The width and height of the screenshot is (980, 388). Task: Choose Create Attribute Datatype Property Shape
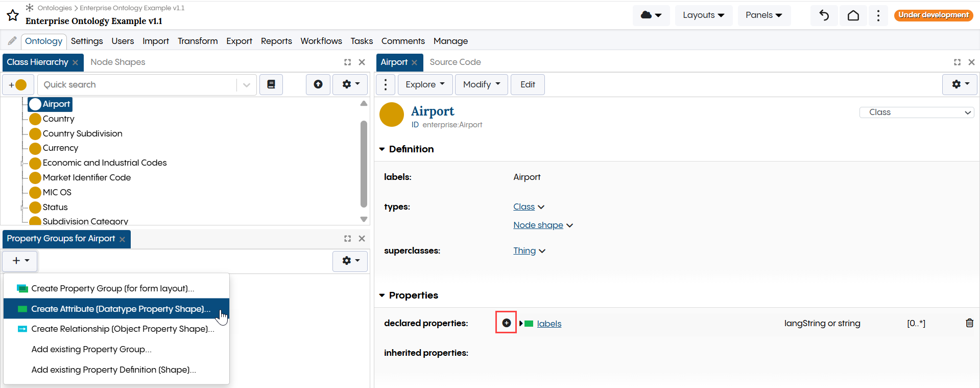point(116,309)
